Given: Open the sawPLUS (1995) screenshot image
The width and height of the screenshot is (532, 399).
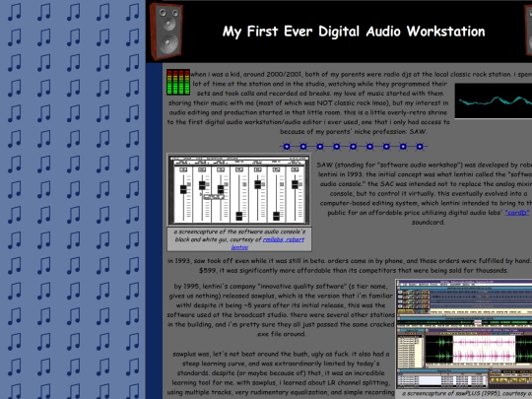Looking at the screenshot, I should tap(464, 334).
